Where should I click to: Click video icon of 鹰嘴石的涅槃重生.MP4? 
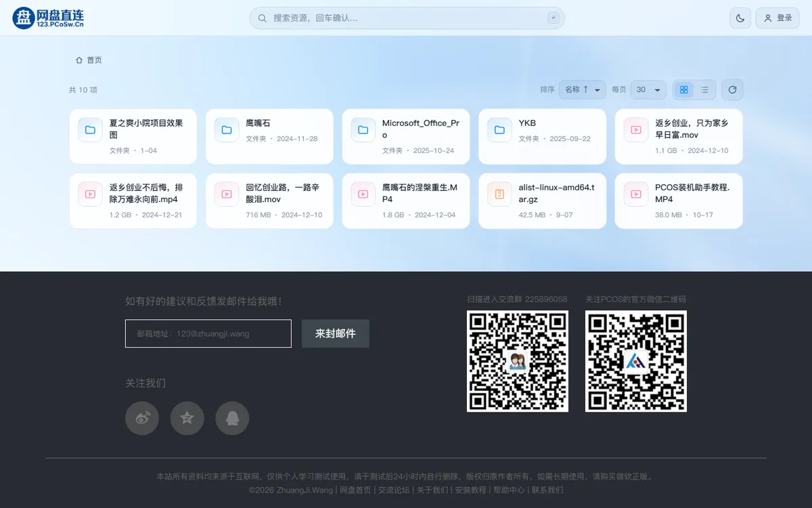(363, 194)
